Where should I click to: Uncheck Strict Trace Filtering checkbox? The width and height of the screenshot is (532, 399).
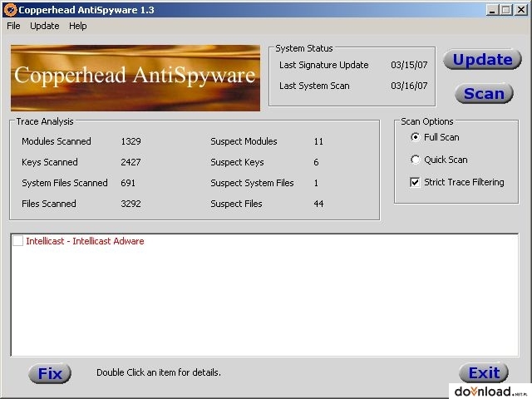(x=415, y=182)
